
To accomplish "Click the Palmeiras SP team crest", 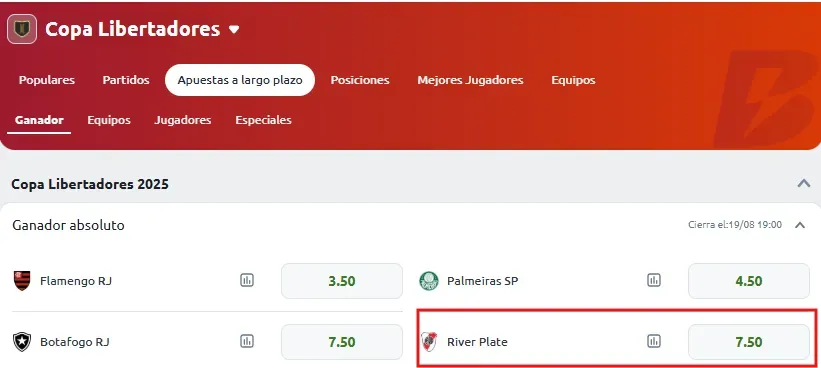I will point(429,281).
